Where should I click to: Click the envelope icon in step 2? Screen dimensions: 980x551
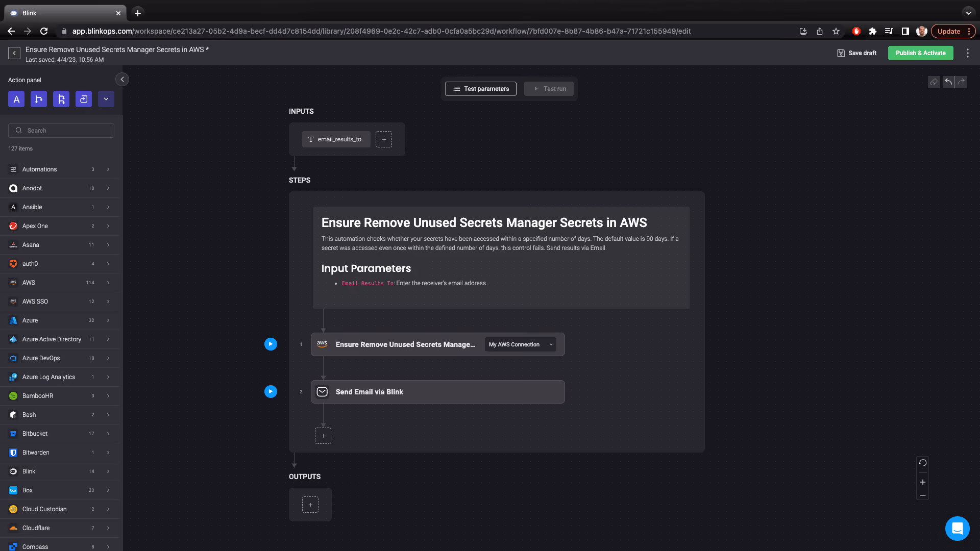[322, 392]
